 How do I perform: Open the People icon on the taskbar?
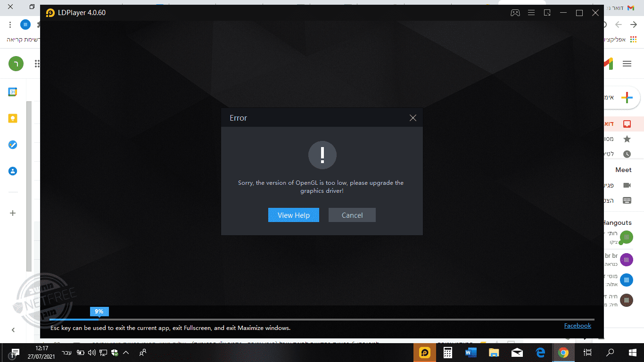pyautogui.click(x=143, y=353)
